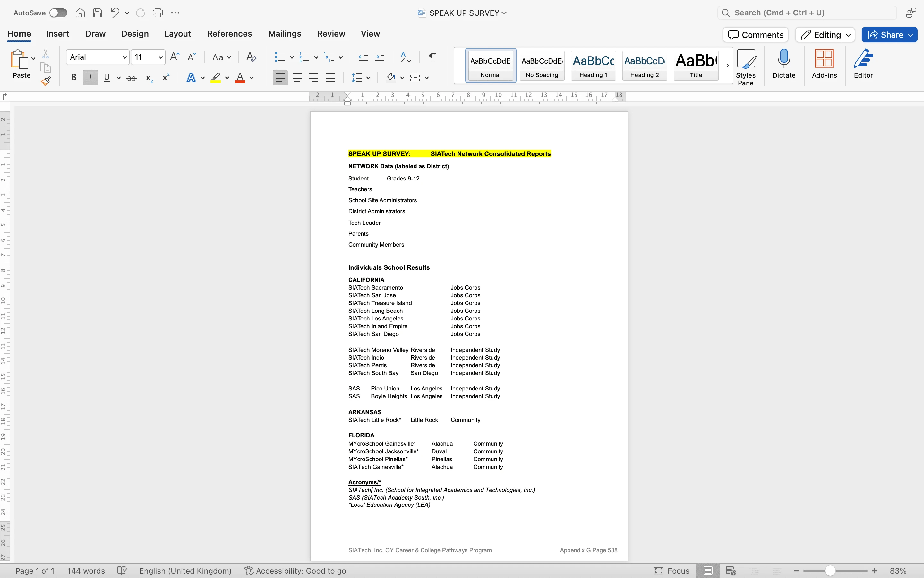Apply the Heading 1 style
The width and height of the screenshot is (924, 578).
point(593,66)
